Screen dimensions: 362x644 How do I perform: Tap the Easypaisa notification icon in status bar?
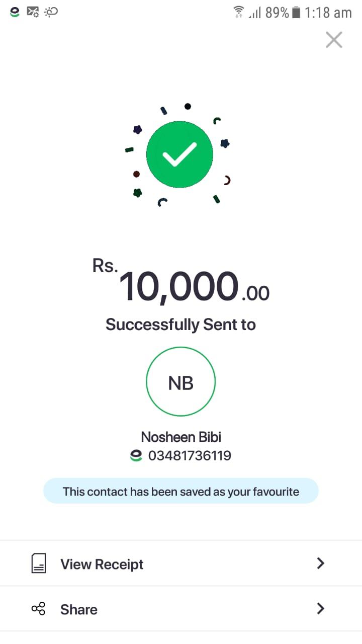[15, 12]
